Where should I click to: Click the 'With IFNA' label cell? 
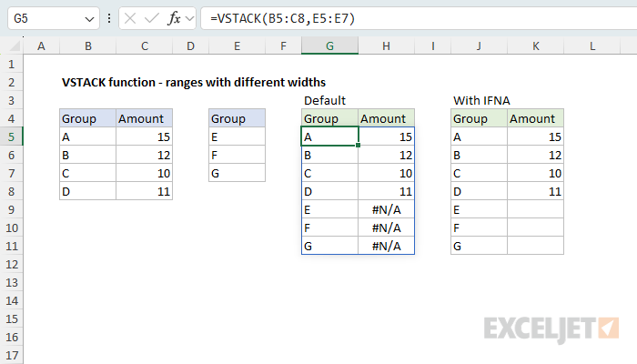[481, 100]
